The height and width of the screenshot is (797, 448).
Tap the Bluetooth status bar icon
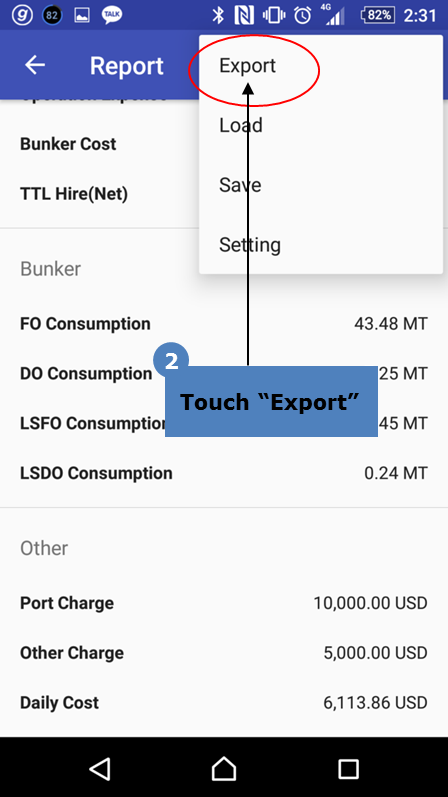[x=218, y=15]
